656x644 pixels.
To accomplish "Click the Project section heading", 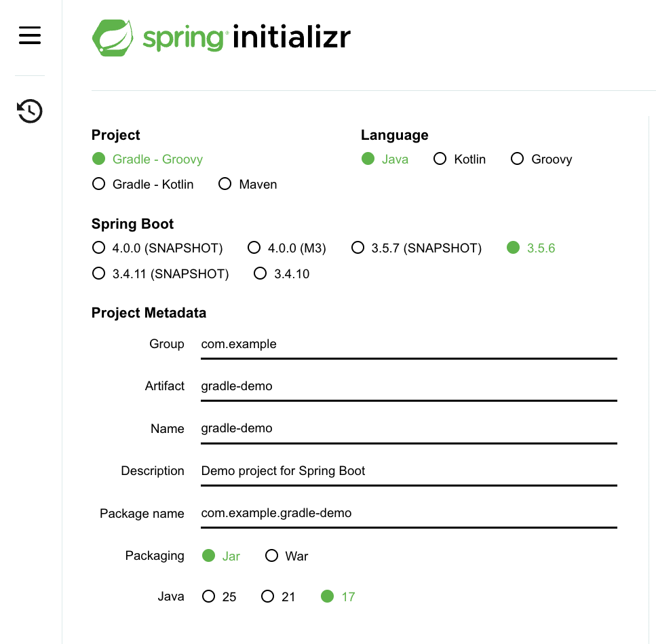I will 115,135.
